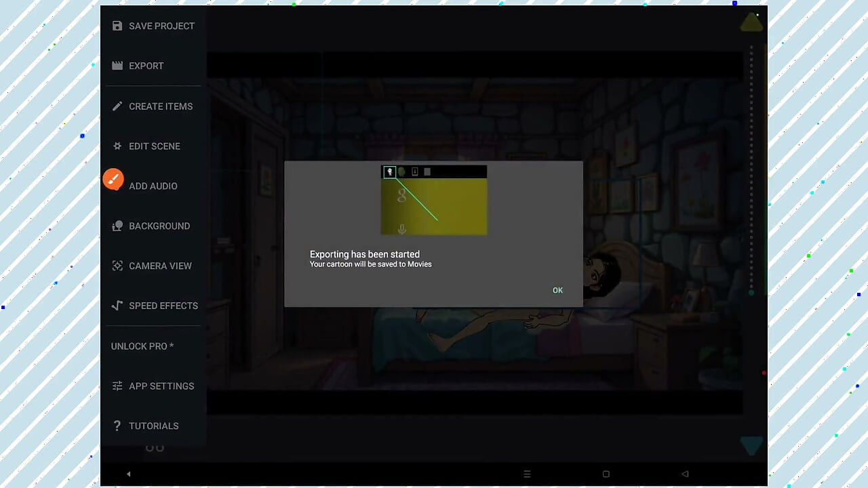Click the yellow up triangle arrow
Viewport: 868px width, 488px height.
[751, 22]
